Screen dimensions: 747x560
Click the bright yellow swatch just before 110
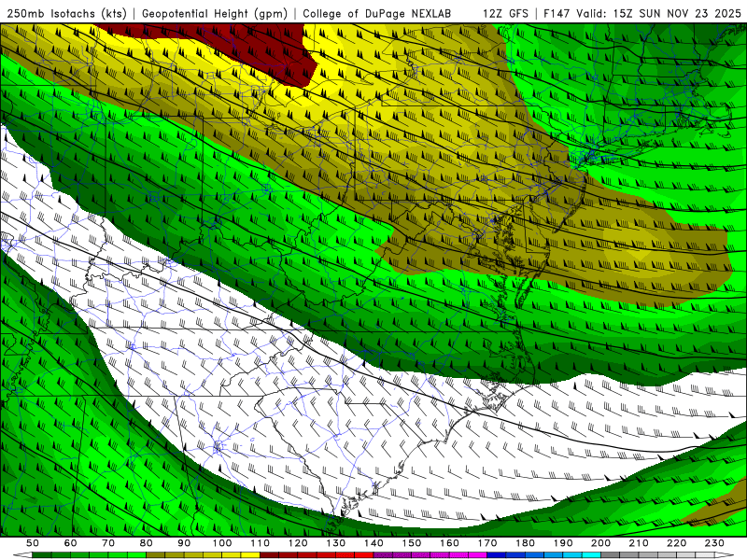(250, 554)
